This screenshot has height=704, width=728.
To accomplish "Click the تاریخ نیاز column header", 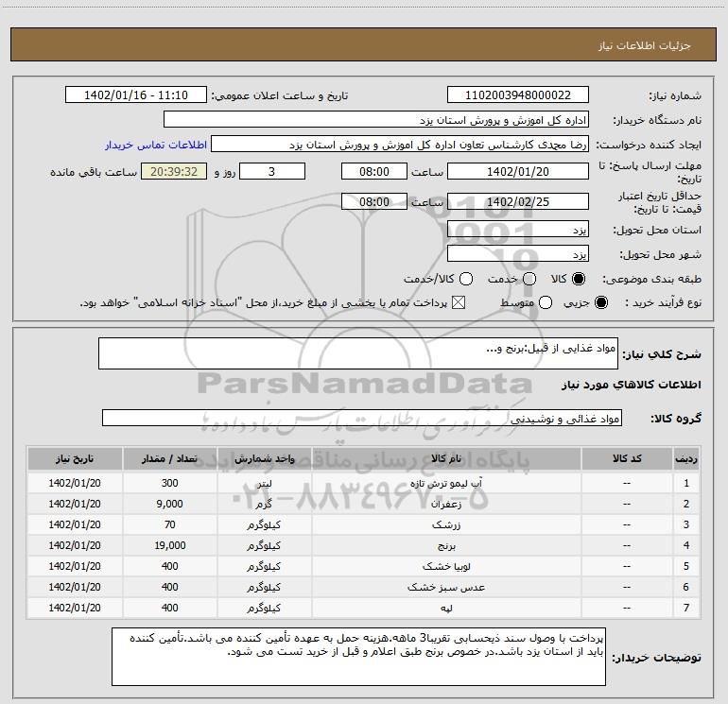I will click(75, 459).
